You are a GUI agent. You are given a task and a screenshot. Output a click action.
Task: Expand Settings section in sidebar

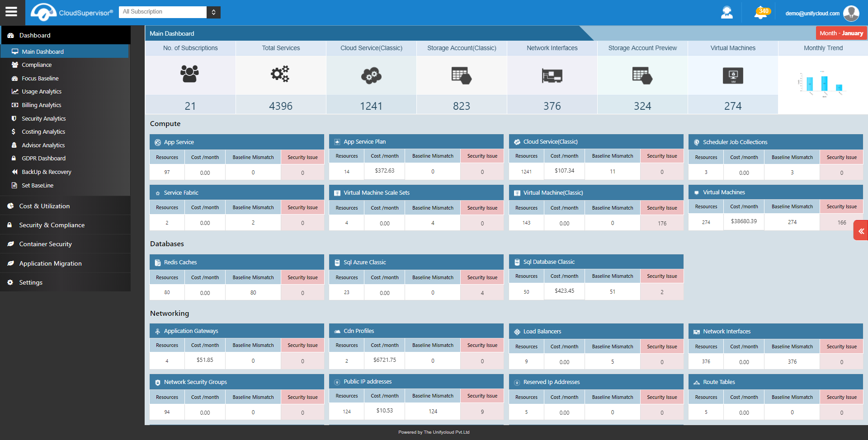65,282
